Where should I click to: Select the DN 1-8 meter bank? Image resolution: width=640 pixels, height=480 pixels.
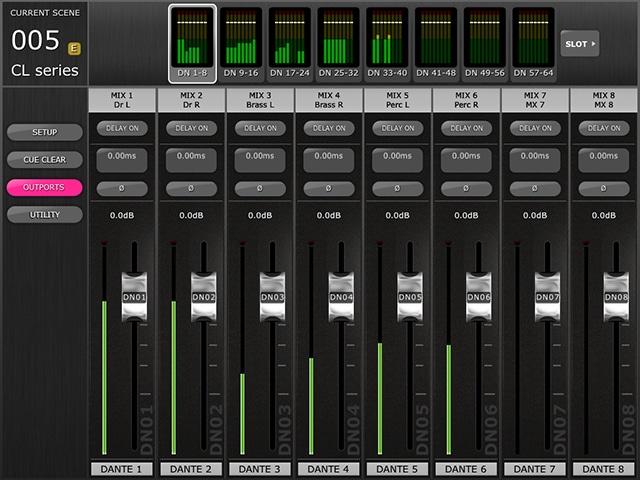coord(191,43)
